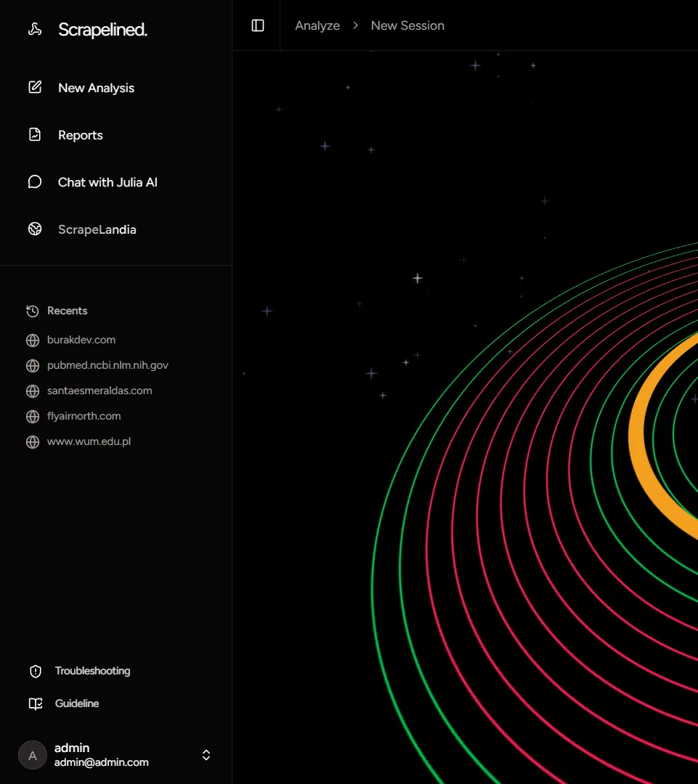This screenshot has width=698, height=784.
Task: Click globe icon beside pubmed.ncbi.nlm.nih.gov
Action: click(x=33, y=366)
